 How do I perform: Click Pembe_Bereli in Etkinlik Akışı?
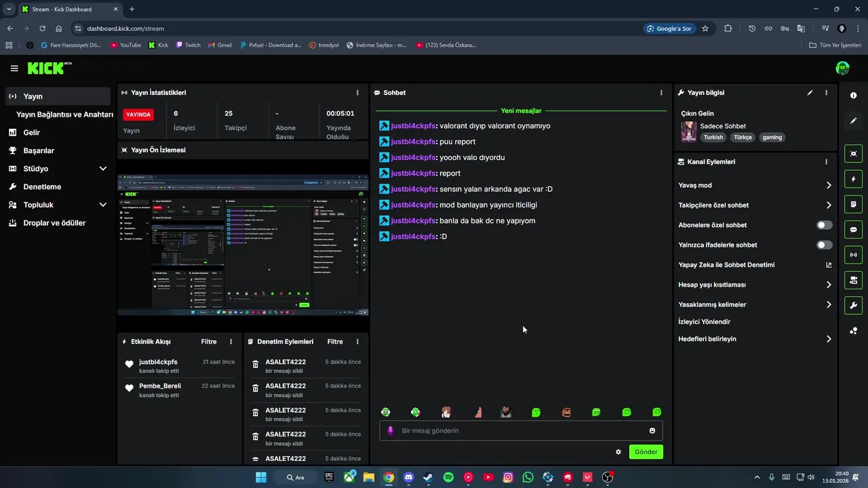[x=160, y=386]
